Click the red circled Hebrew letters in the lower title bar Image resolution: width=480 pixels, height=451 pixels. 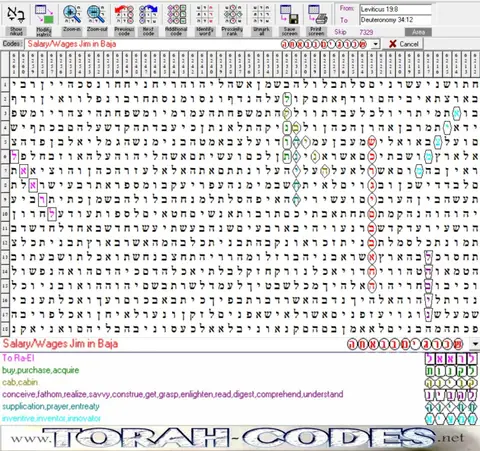pos(405,344)
